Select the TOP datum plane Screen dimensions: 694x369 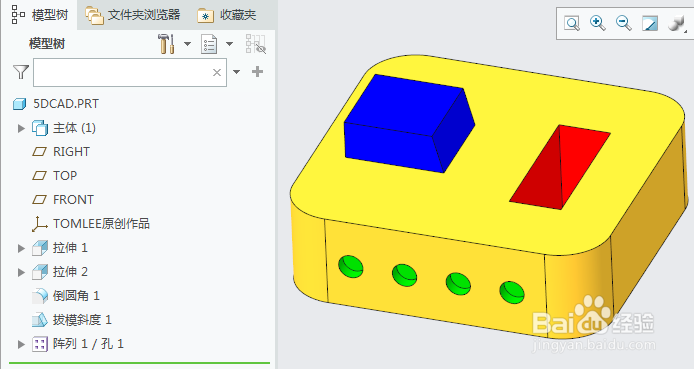(x=65, y=176)
